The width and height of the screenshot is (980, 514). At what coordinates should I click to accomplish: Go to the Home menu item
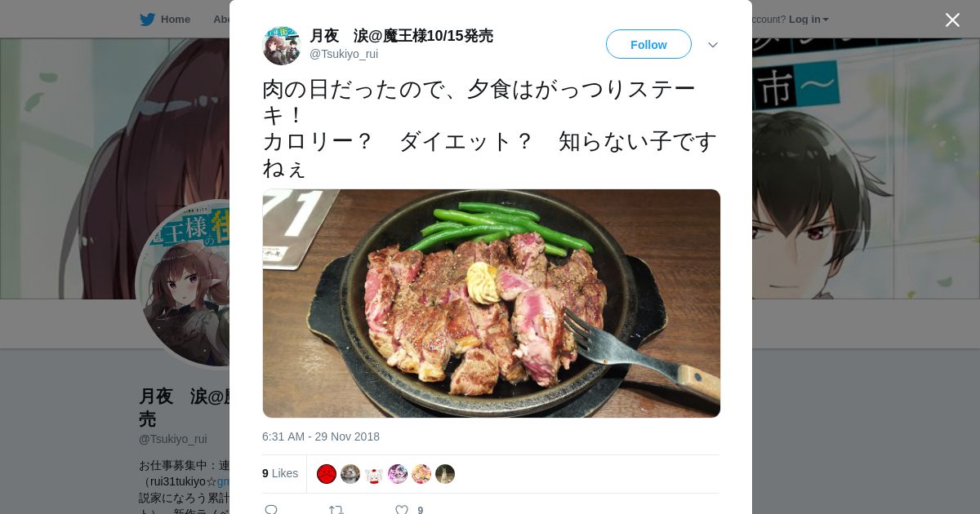click(x=176, y=20)
